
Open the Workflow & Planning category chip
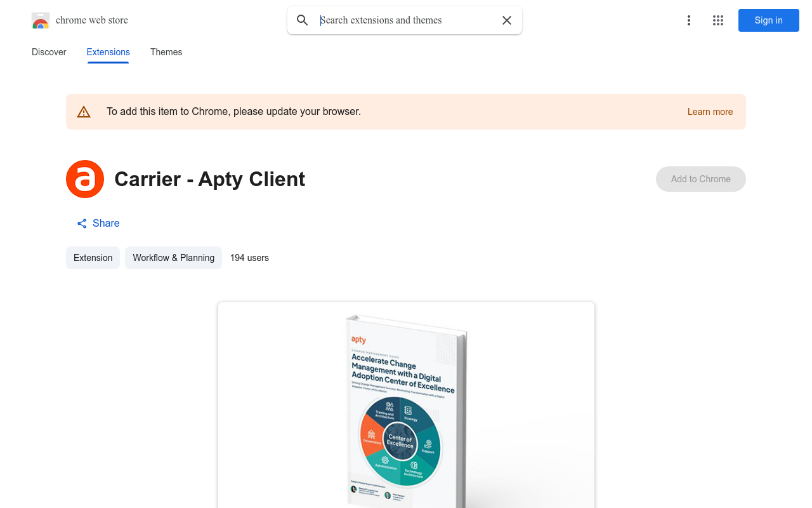[x=173, y=258]
